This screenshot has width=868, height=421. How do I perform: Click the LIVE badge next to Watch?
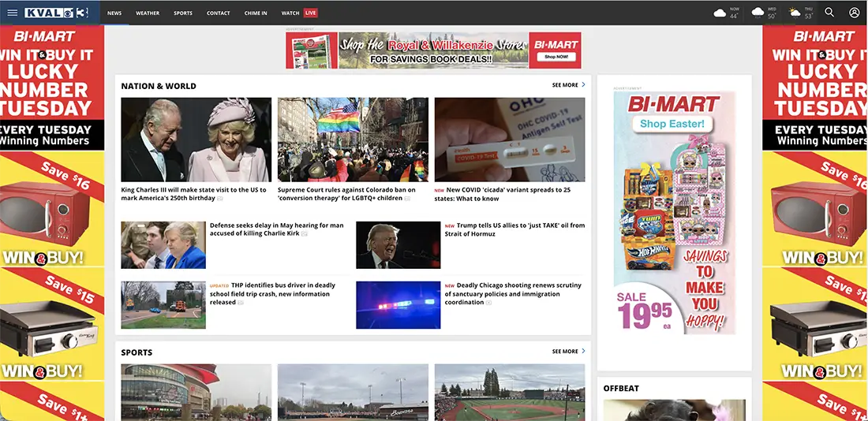pos(311,13)
